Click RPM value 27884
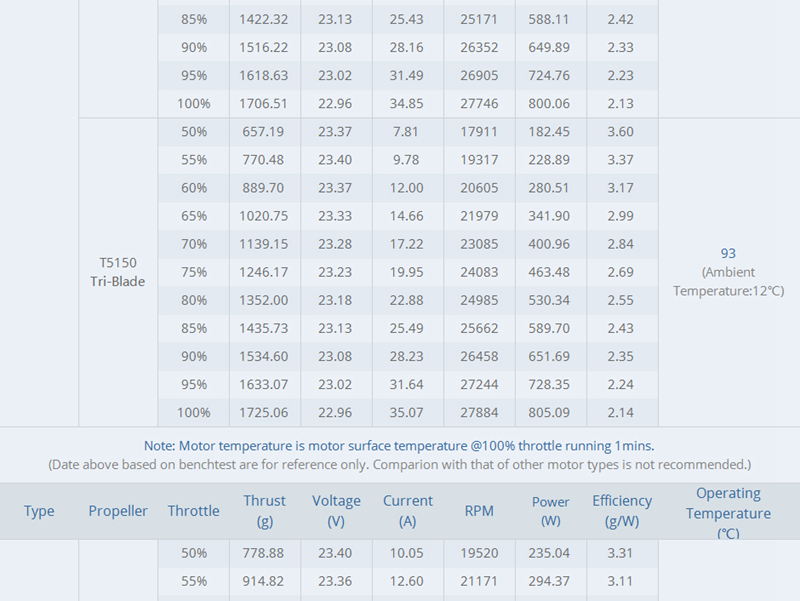 [479, 412]
